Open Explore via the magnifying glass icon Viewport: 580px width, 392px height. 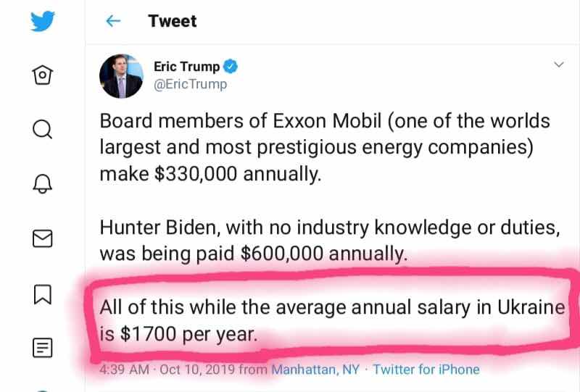point(42,129)
